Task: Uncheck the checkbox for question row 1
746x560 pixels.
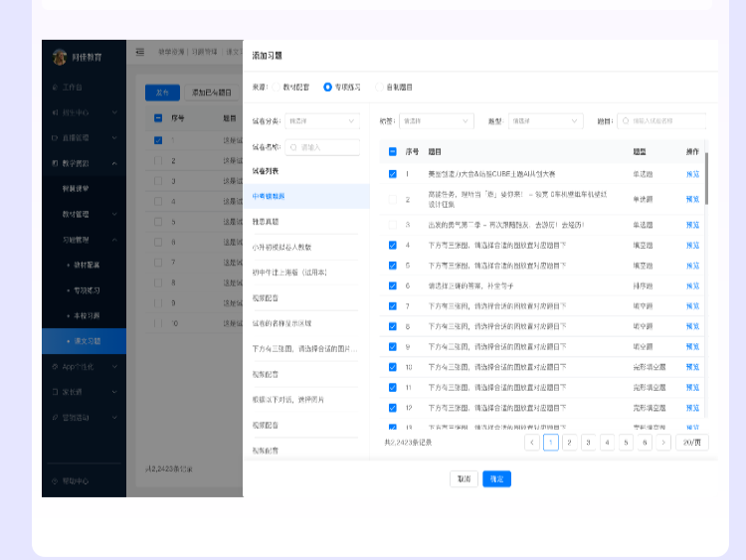Action: click(x=392, y=174)
